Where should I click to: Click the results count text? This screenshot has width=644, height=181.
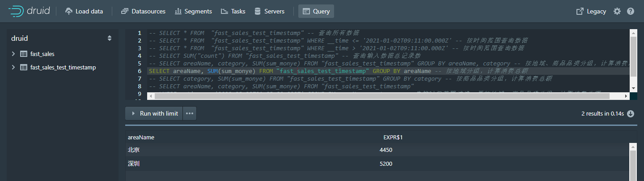pos(602,114)
